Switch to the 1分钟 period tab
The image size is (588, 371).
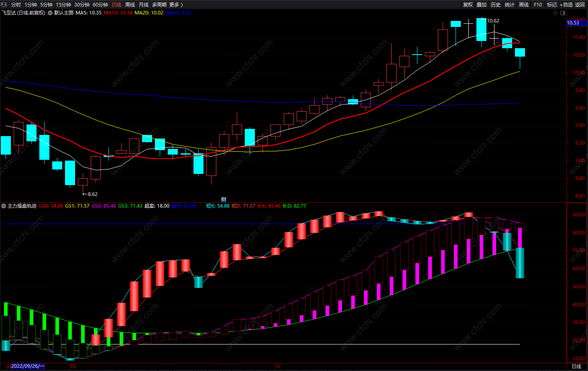[x=31, y=4]
